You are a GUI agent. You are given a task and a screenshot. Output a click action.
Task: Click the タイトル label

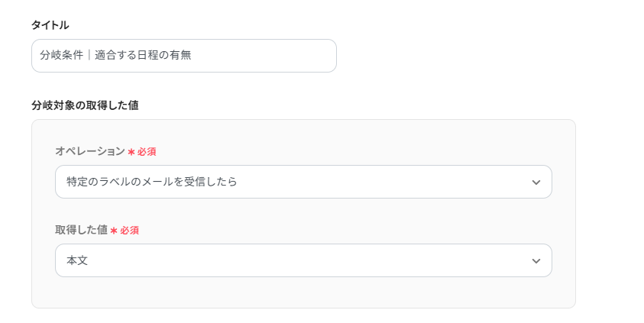click(50, 25)
